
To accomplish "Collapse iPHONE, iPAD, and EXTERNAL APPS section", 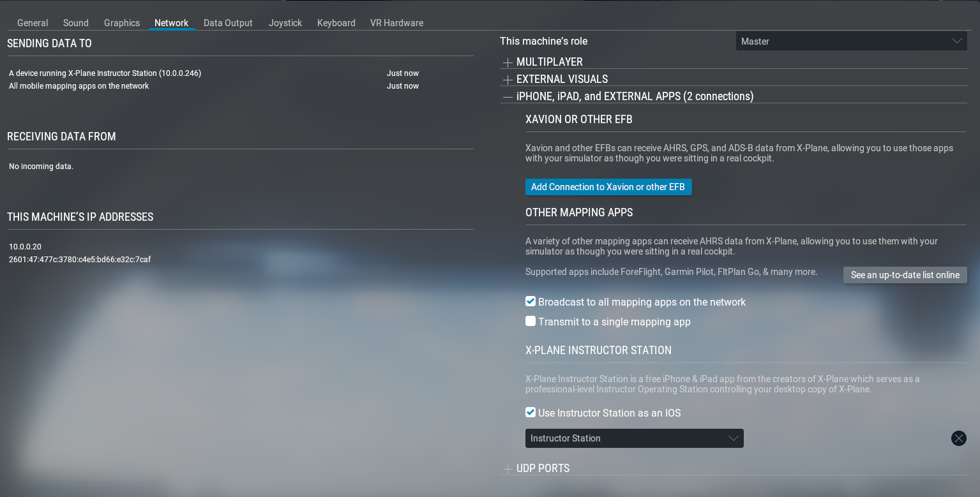I will coord(508,97).
